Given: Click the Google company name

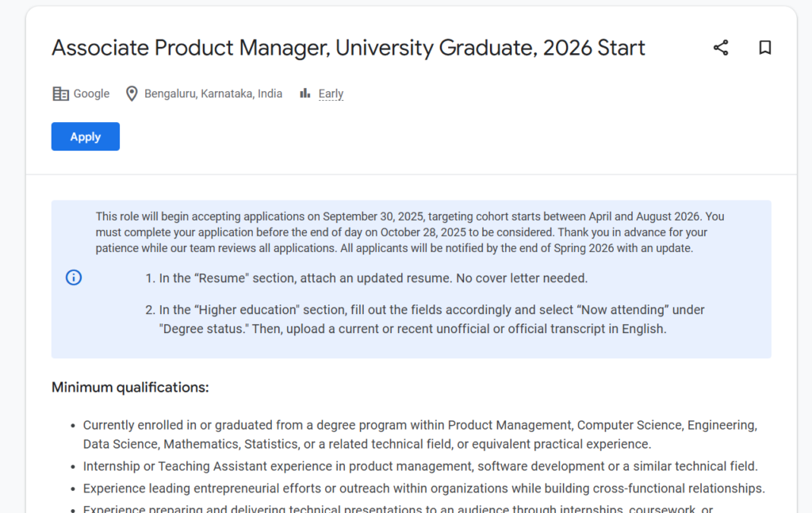Looking at the screenshot, I should coord(91,94).
